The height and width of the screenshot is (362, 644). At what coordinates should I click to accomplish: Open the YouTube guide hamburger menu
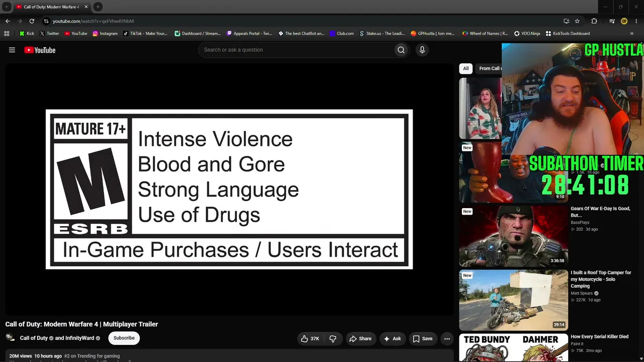[12, 50]
